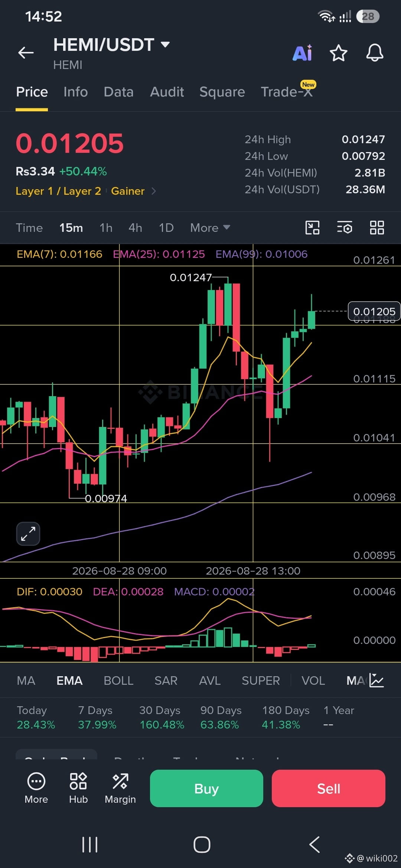Toggle EMA indicator

click(x=69, y=680)
